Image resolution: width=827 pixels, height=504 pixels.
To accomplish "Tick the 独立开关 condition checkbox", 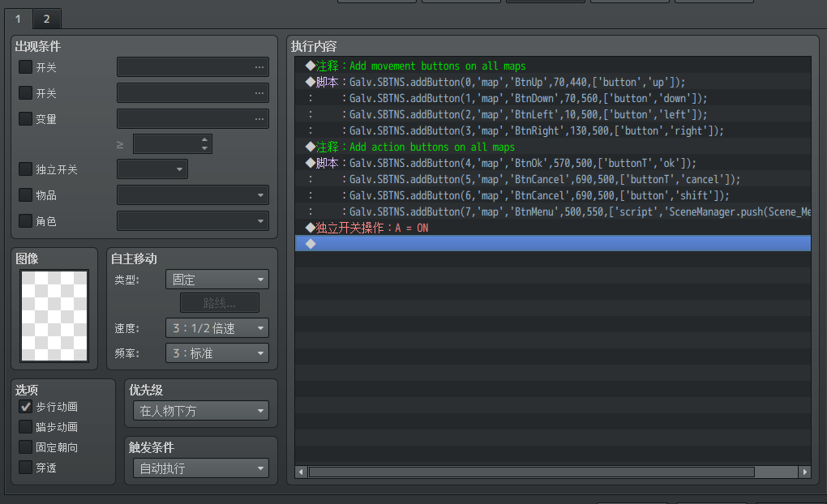I will point(25,169).
